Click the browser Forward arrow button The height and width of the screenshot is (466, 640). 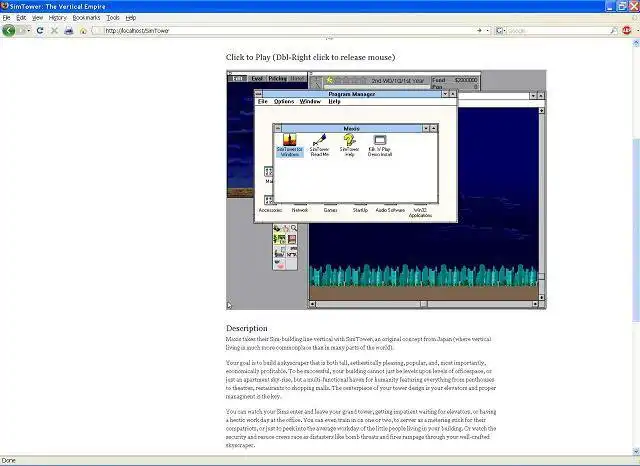tap(21, 31)
